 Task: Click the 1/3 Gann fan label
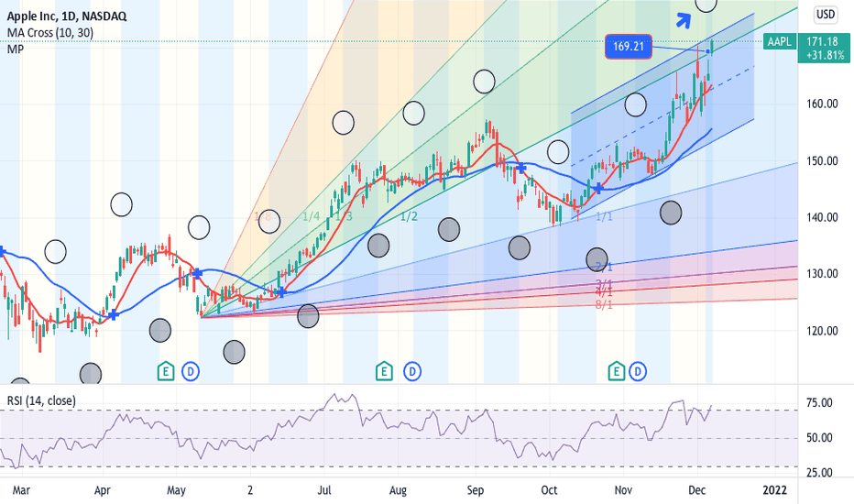pos(343,217)
